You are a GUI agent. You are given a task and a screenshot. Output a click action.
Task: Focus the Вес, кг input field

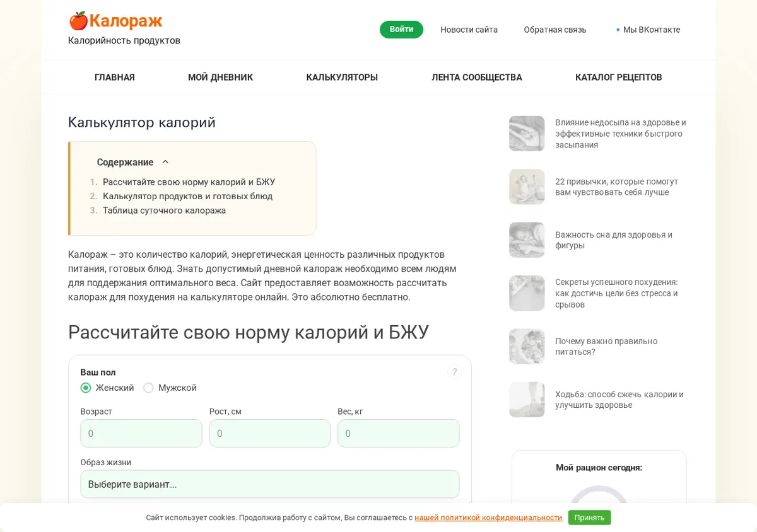click(398, 434)
